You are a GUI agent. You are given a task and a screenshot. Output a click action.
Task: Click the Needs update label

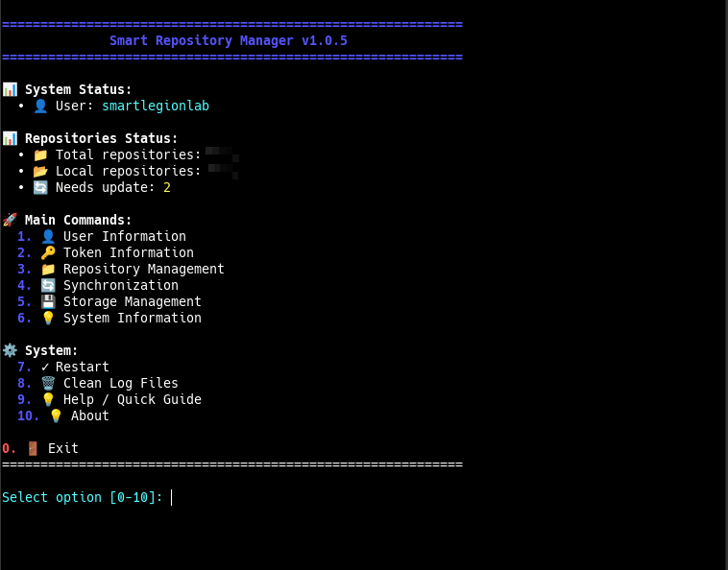[106, 187]
